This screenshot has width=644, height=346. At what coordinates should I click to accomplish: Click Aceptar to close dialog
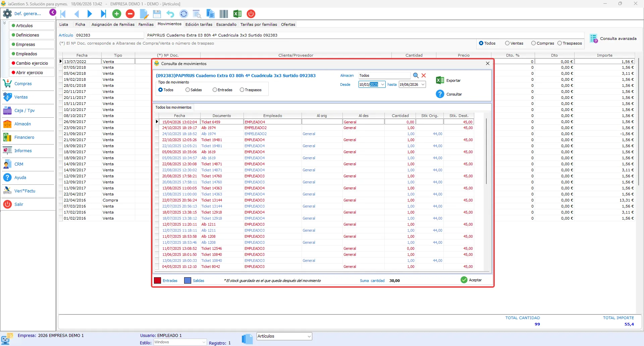click(471, 280)
